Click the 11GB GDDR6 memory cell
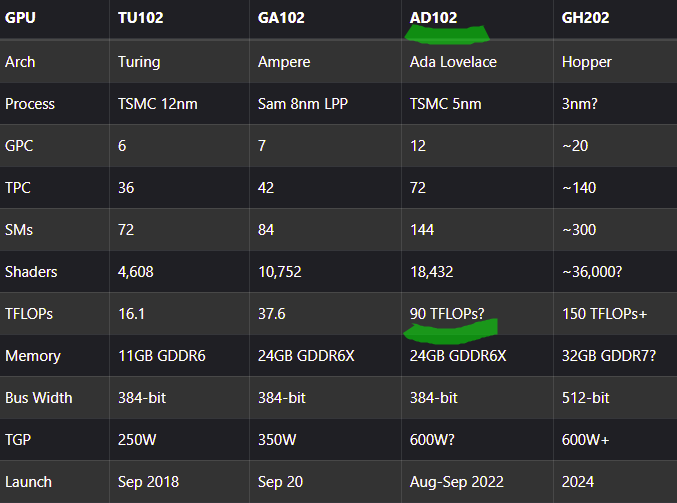Image resolution: width=677 pixels, height=503 pixels. (161, 356)
